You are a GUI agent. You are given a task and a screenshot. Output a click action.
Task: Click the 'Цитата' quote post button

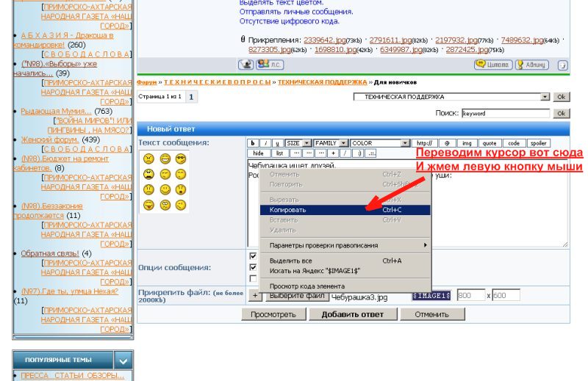pos(493,65)
